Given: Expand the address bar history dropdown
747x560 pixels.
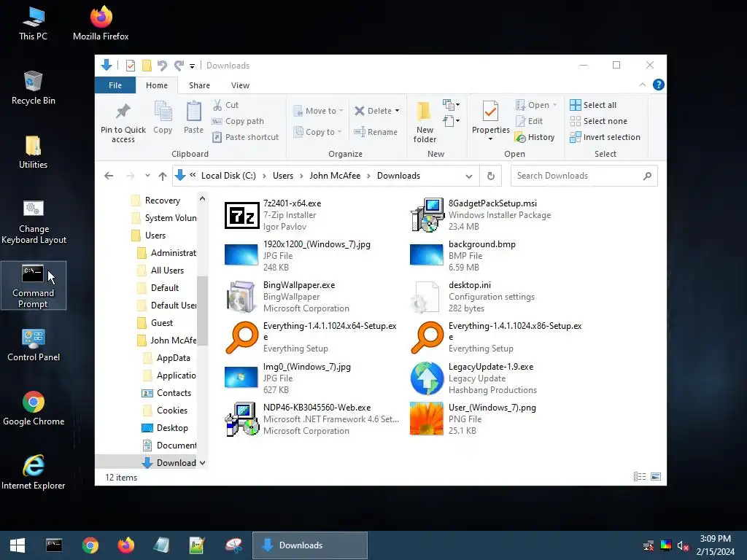Looking at the screenshot, I should pyautogui.click(x=469, y=176).
